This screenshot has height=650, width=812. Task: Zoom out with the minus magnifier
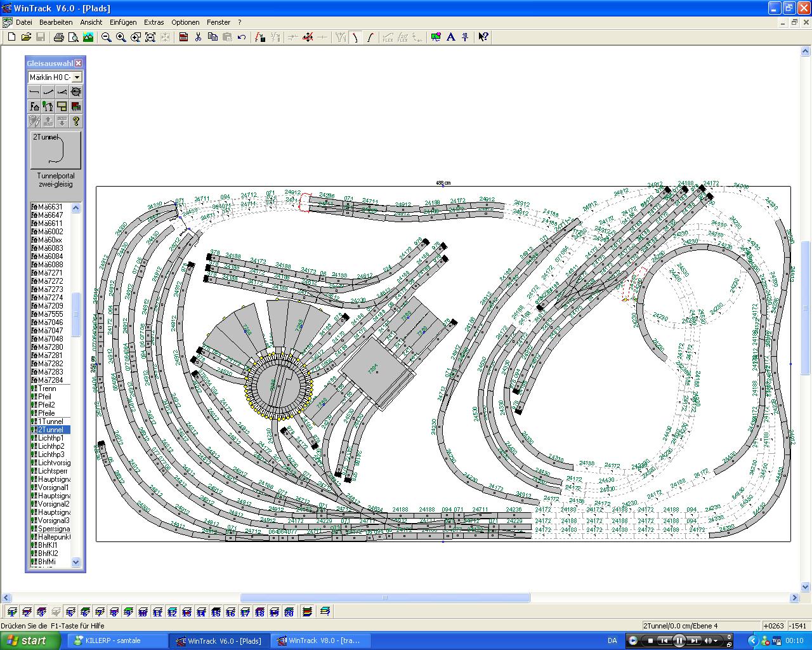pyautogui.click(x=107, y=37)
